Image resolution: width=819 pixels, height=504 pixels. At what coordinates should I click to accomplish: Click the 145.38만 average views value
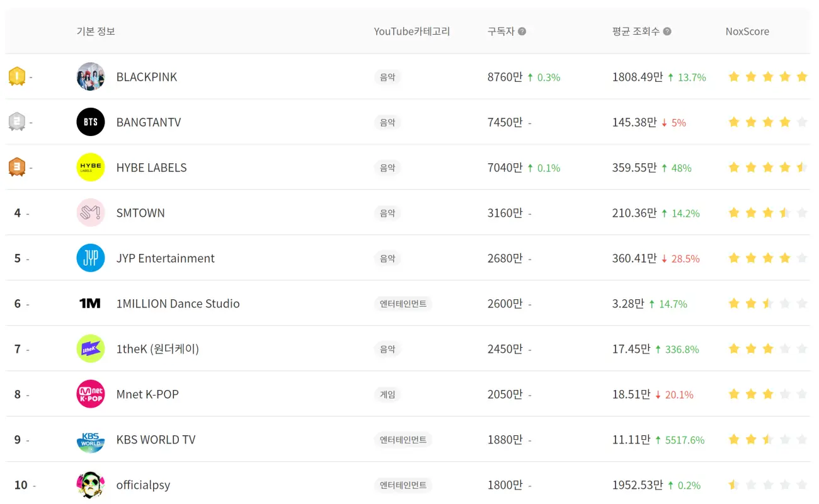tap(634, 122)
